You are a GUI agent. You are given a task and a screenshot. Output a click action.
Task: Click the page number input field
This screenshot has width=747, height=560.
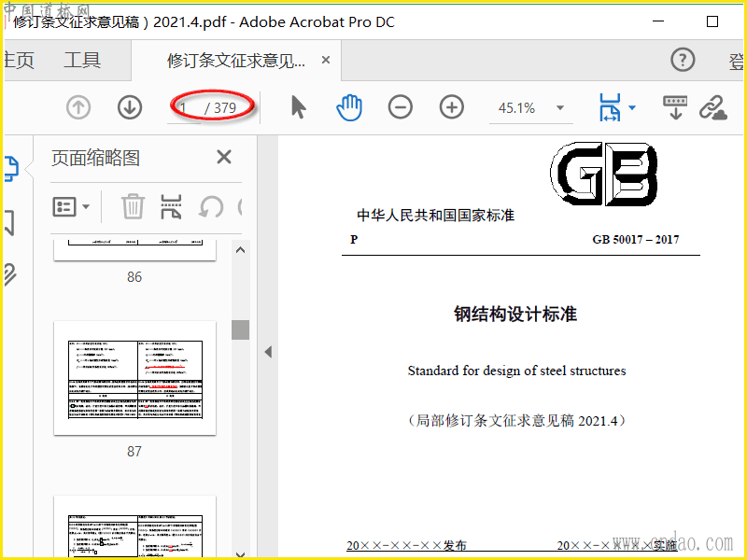[183, 108]
